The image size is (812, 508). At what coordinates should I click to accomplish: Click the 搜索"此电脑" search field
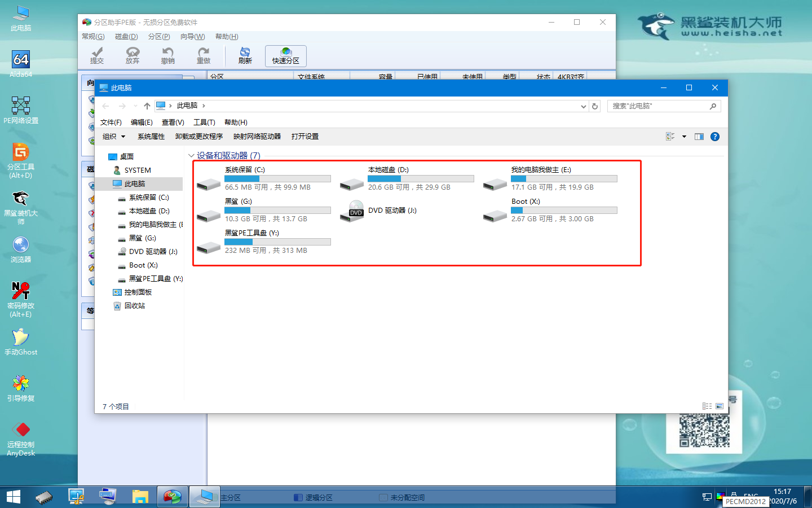point(657,106)
